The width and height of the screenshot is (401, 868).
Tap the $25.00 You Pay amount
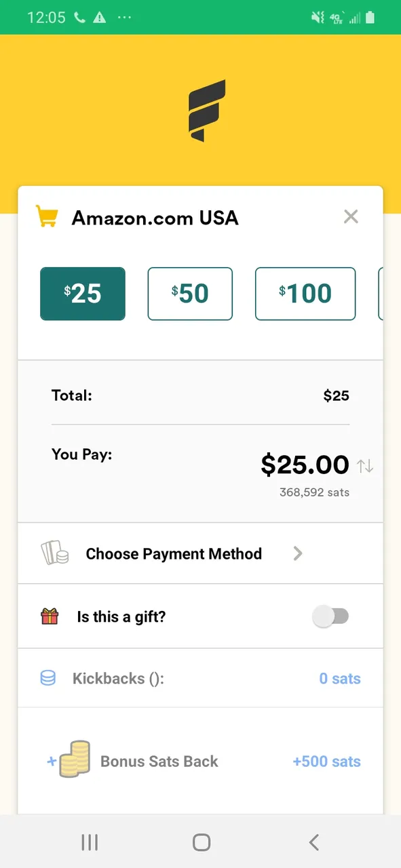(305, 465)
